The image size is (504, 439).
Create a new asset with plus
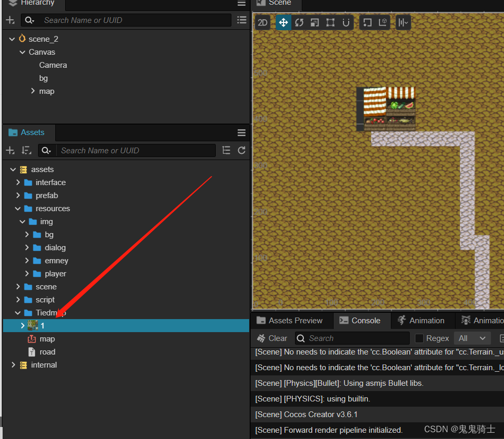click(10, 150)
